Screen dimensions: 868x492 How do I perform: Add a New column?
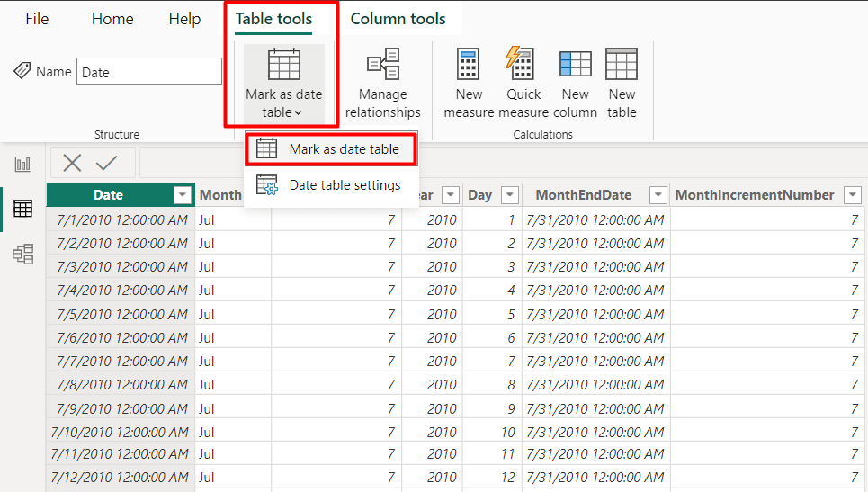point(575,84)
